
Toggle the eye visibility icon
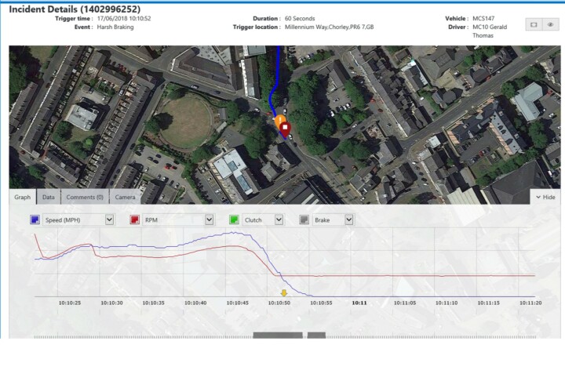coord(551,25)
